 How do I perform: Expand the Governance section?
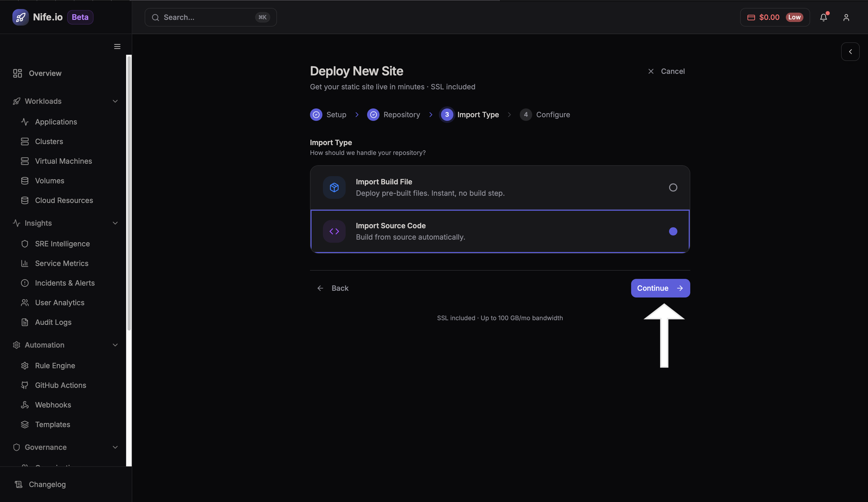[115, 447]
